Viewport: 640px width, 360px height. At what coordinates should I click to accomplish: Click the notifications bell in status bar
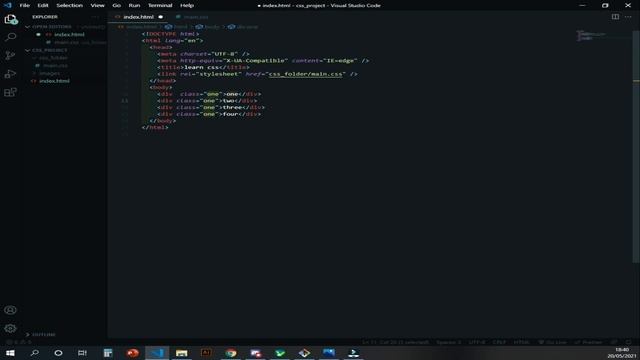628,342
